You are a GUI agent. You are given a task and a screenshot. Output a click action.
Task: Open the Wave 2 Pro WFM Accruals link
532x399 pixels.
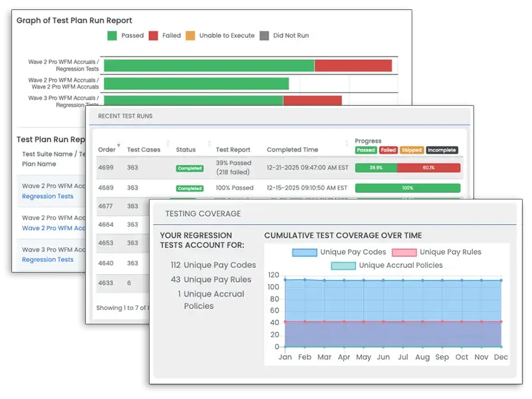pyautogui.click(x=54, y=228)
